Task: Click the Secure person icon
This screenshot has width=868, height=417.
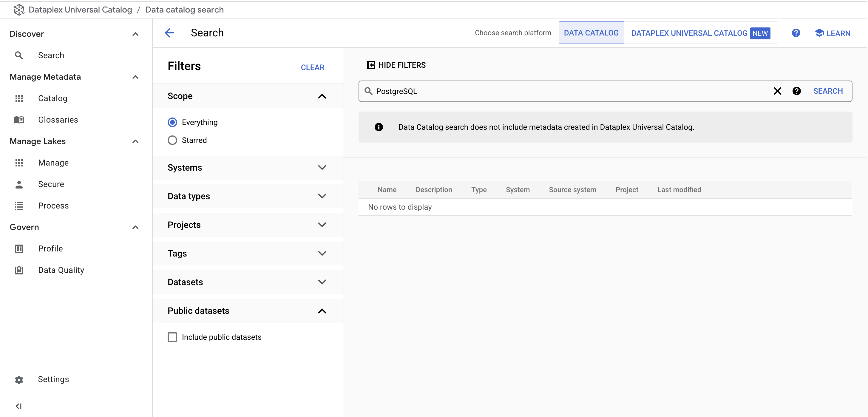Action: 19,184
